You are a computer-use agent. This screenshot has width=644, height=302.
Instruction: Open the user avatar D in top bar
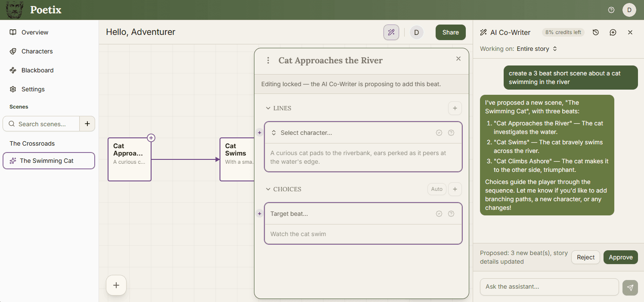[629, 10]
